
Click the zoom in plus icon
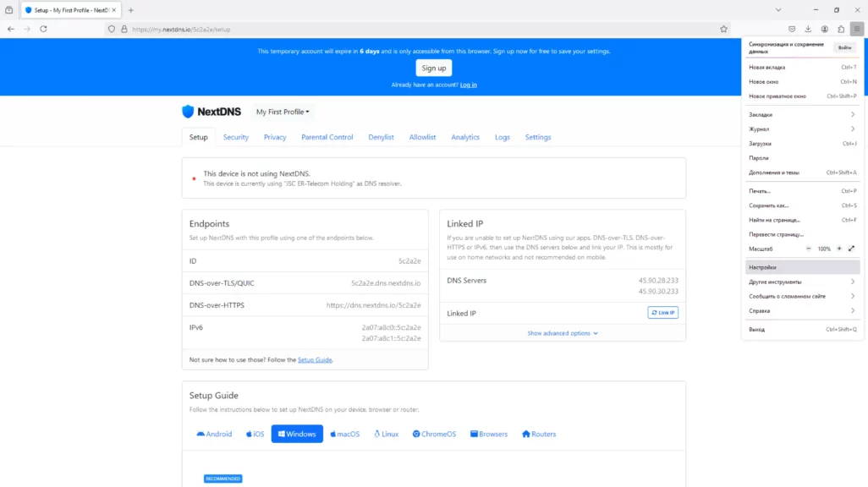(x=839, y=249)
